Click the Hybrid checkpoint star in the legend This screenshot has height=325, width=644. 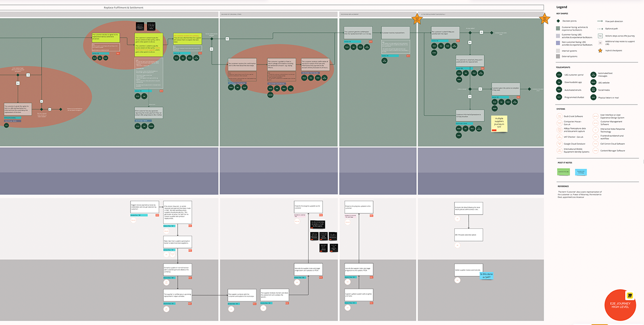tap(600, 51)
